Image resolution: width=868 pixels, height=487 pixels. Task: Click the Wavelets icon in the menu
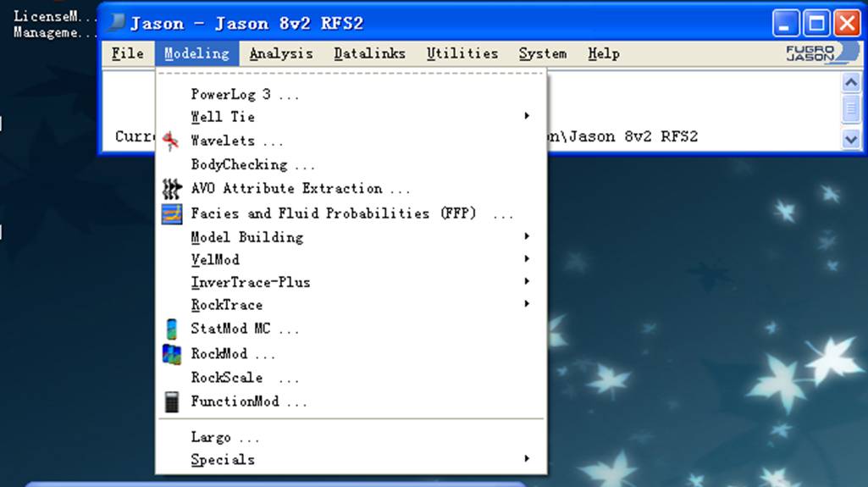[x=170, y=141]
